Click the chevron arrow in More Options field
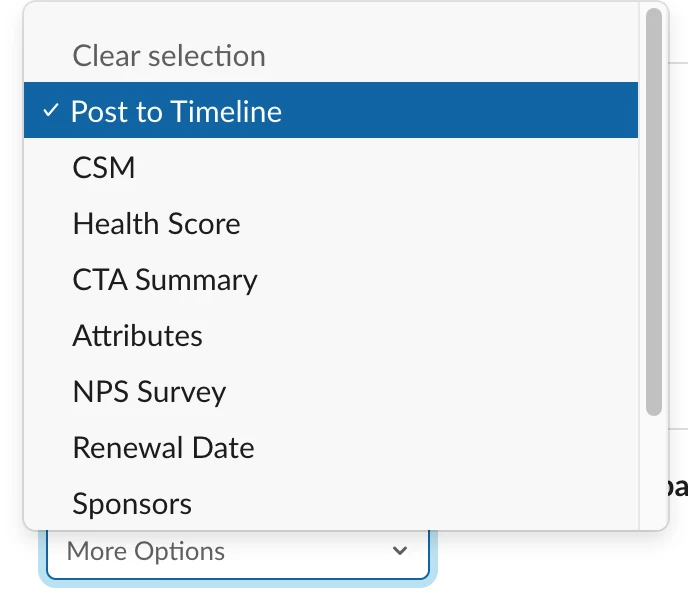Viewport: 688px width, 606px height. (400, 550)
